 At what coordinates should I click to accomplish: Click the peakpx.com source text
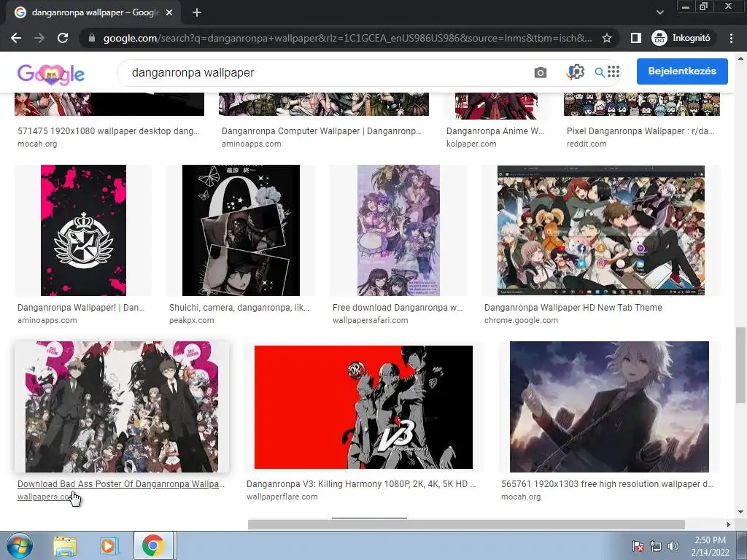(192, 321)
